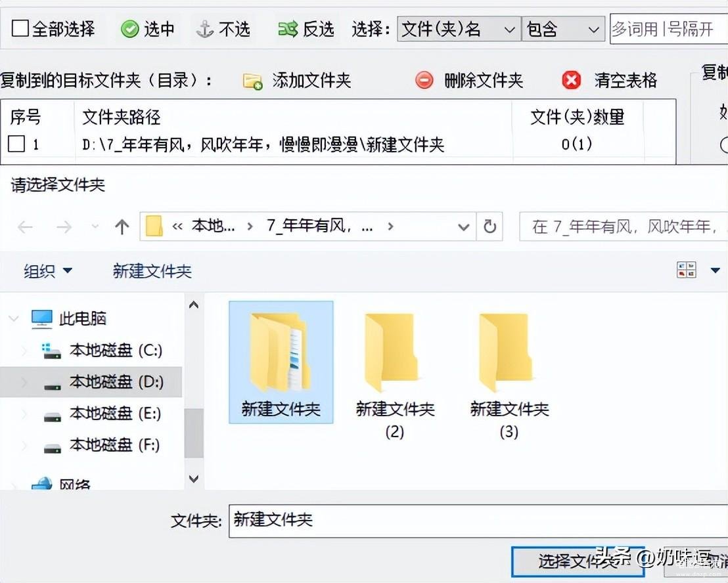Open the 组织 menu
This screenshot has height=583, width=728.
47,271
